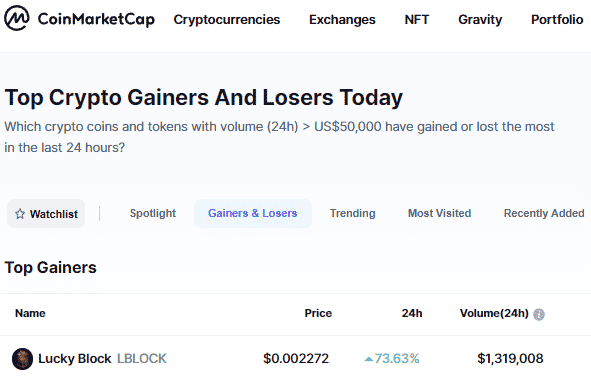Sort by the 24h column header
The width and height of the screenshot is (591, 382).
coord(412,313)
